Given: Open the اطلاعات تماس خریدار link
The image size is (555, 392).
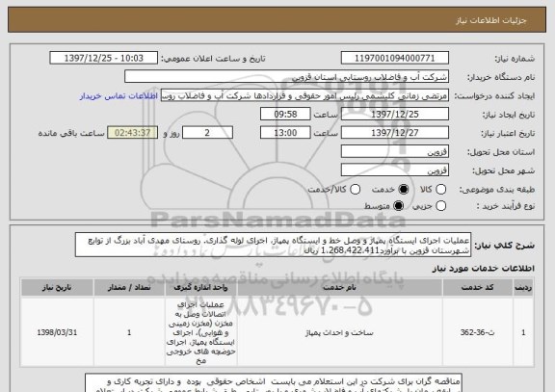Looking at the screenshot, I should point(119,96).
